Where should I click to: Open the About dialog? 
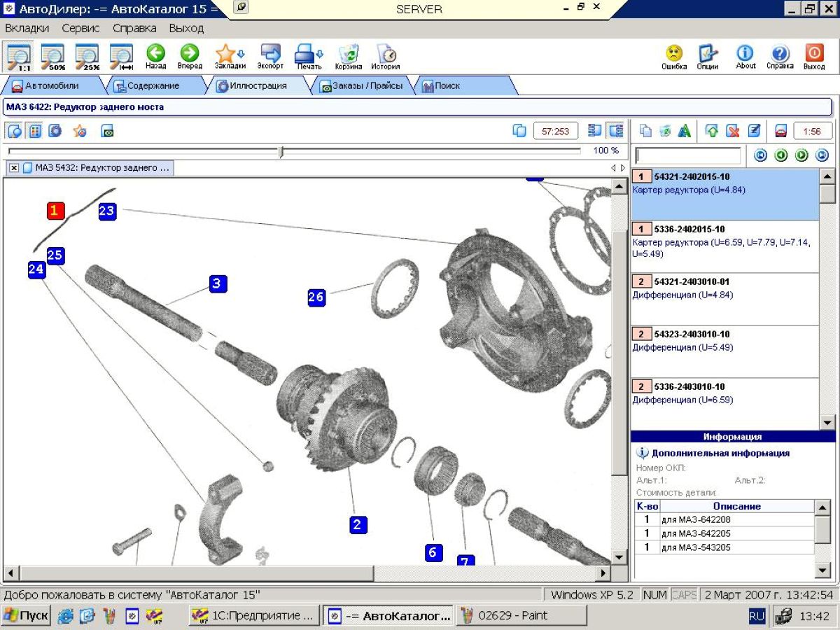[745, 57]
